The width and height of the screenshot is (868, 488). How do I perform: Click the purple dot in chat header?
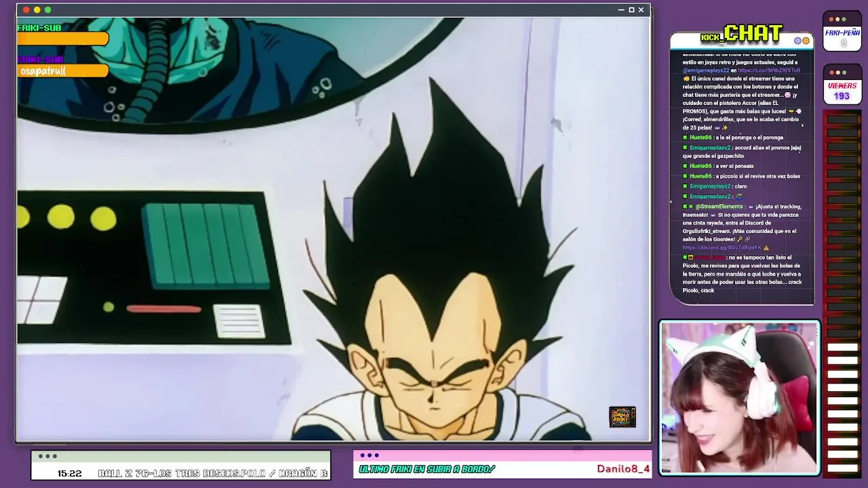pos(798,41)
